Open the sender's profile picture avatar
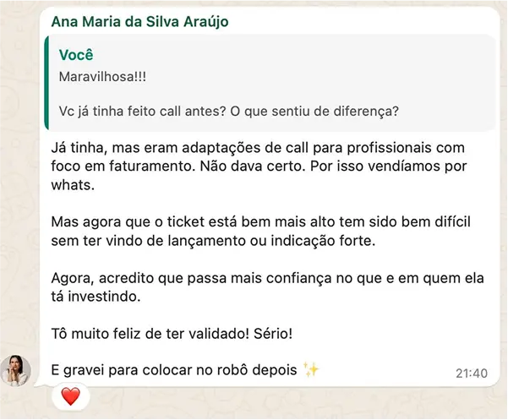Image resolution: width=508 pixels, height=420 pixels. (x=15, y=370)
